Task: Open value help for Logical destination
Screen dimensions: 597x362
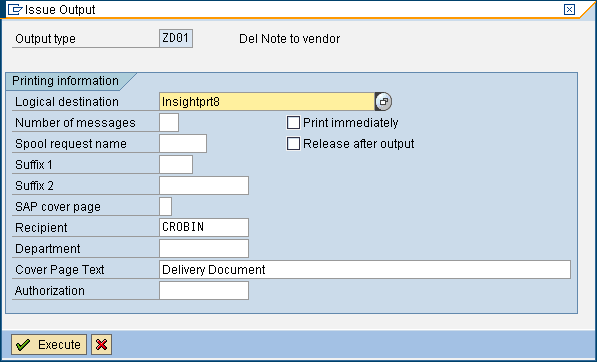Action: (x=383, y=102)
